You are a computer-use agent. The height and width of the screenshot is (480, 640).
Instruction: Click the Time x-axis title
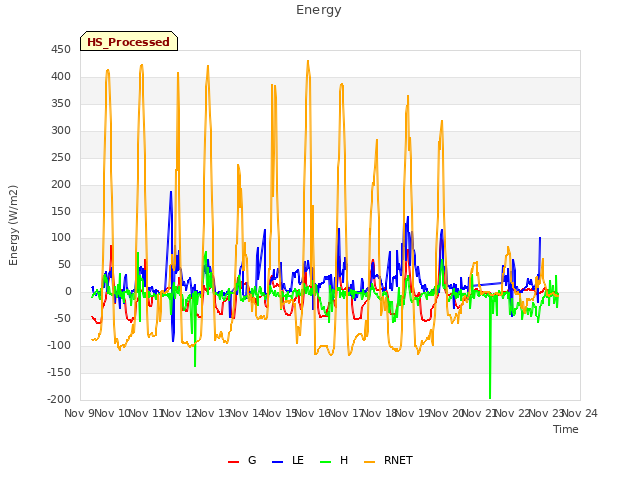coord(566,429)
